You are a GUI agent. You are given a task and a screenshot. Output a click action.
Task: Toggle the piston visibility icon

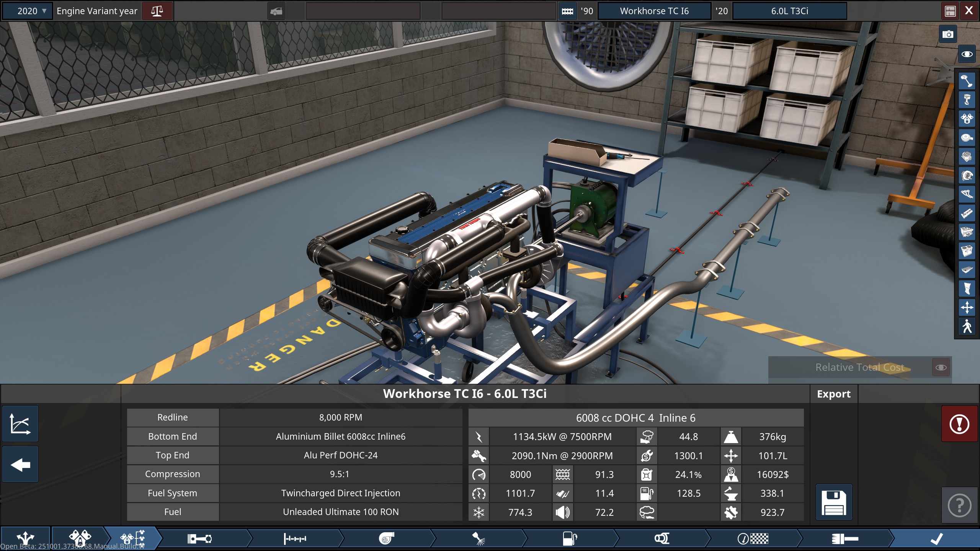click(x=967, y=100)
